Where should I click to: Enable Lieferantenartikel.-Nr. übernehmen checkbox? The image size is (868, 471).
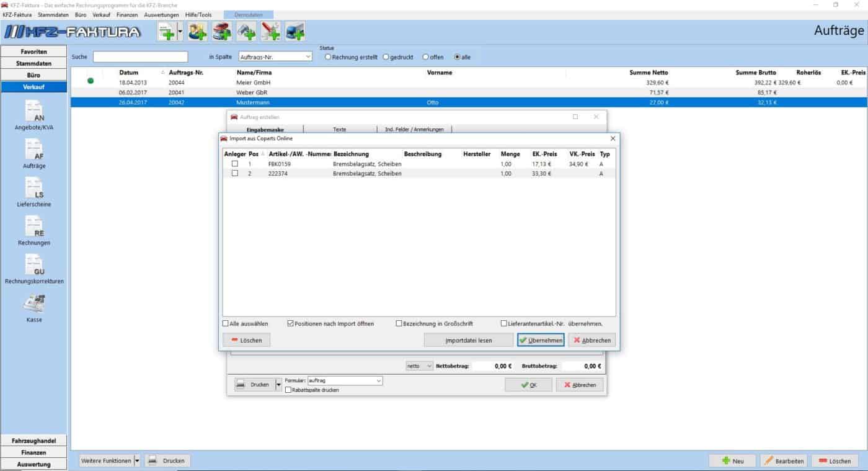coord(504,323)
